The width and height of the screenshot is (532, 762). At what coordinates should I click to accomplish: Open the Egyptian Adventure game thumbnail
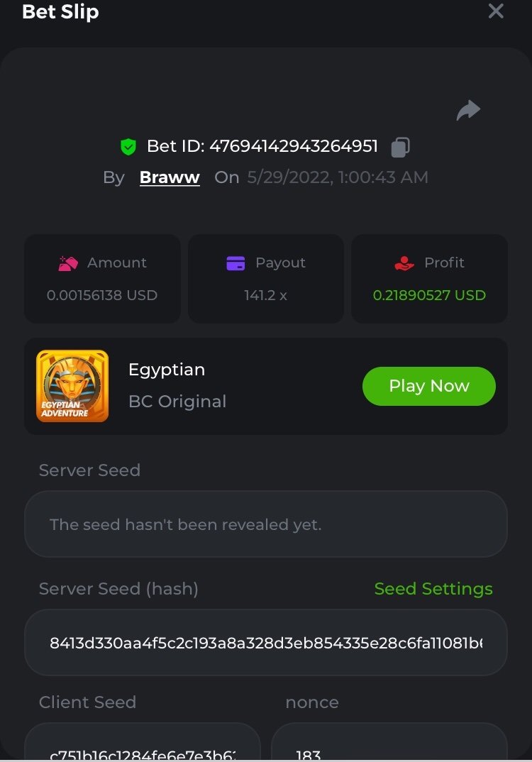72,386
